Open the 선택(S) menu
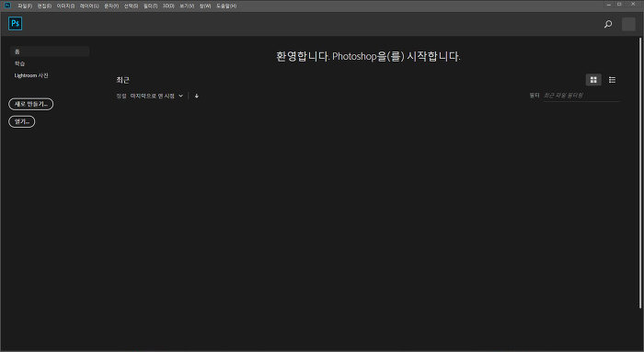Screen dimensions: 644x352 click(131, 6)
